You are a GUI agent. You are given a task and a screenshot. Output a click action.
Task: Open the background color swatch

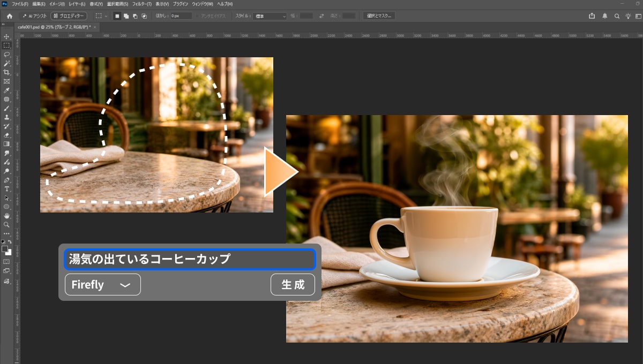point(9,252)
